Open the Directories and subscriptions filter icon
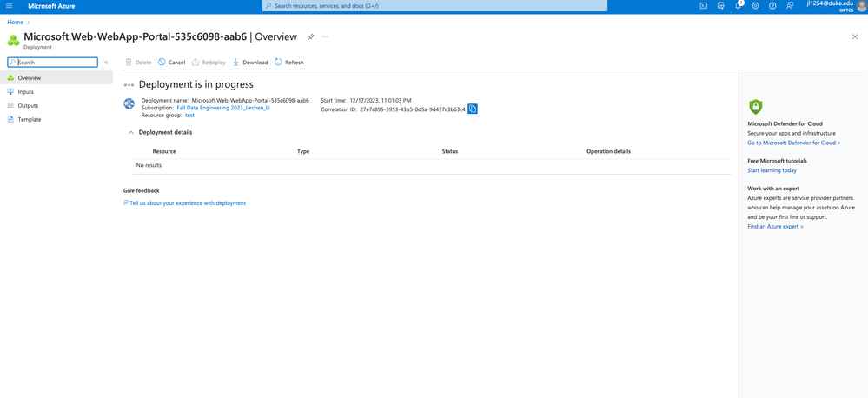The image size is (868, 398). click(721, 6)
